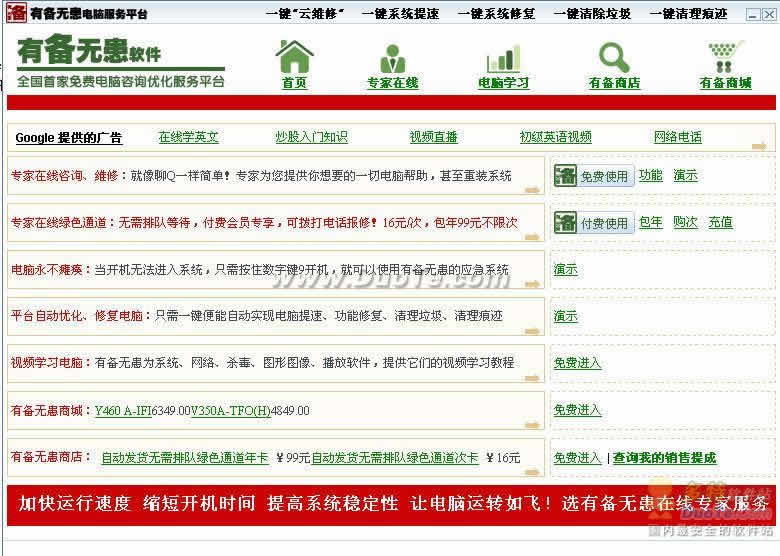Click the 购次 link
Viewport: 780px width, 556px height.
(685, 222)
